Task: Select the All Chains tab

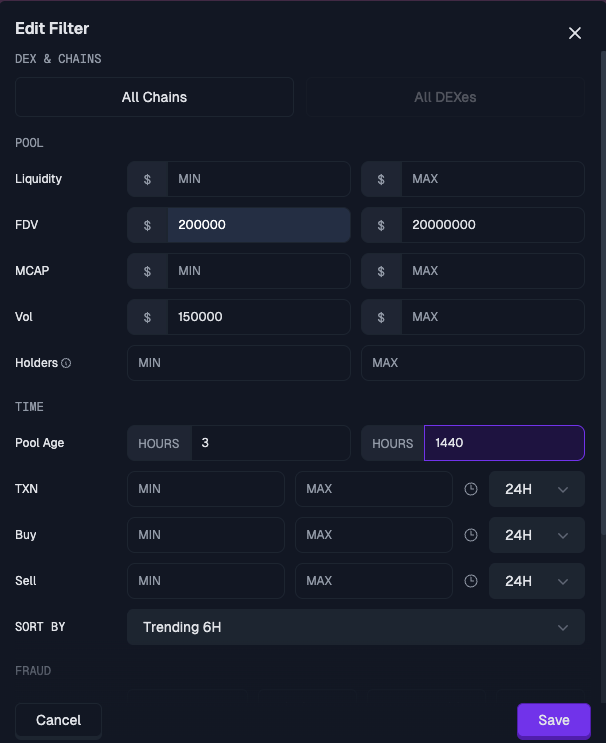Action: [154, 97]
